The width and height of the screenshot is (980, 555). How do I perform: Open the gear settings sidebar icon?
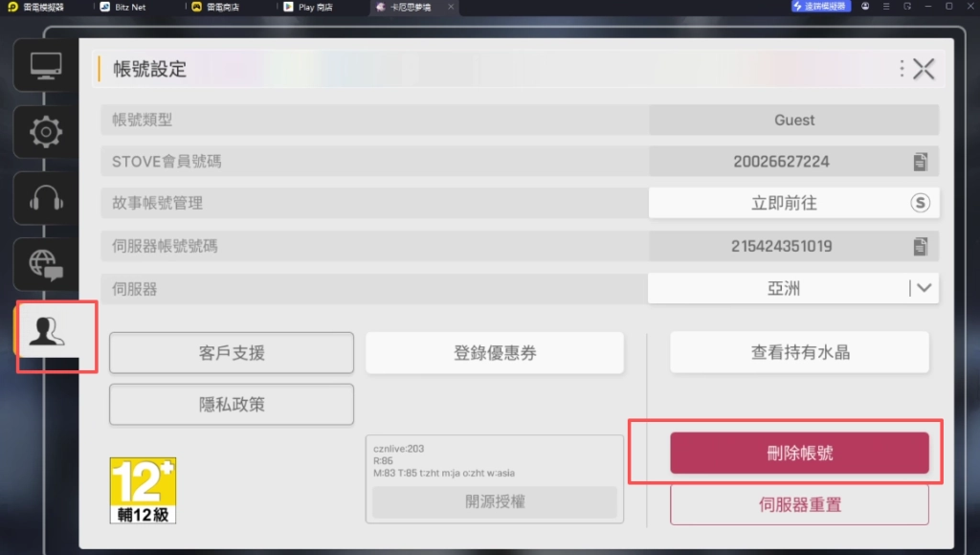[46, 132]
